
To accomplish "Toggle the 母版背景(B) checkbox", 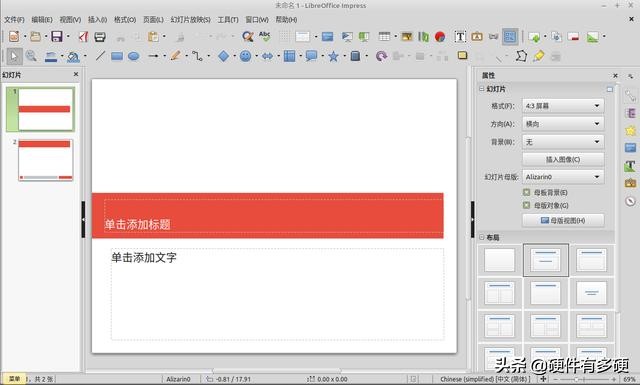I will [527, 192].
